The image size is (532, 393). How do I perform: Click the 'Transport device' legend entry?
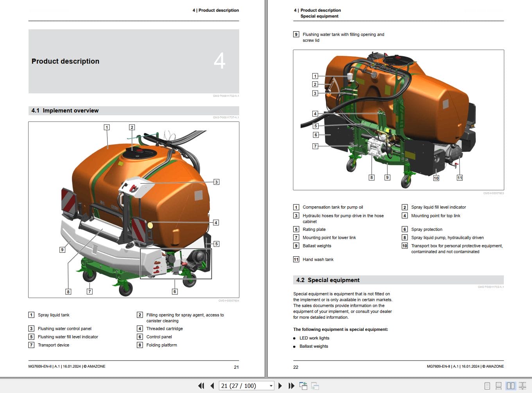(x=54, y=345)
